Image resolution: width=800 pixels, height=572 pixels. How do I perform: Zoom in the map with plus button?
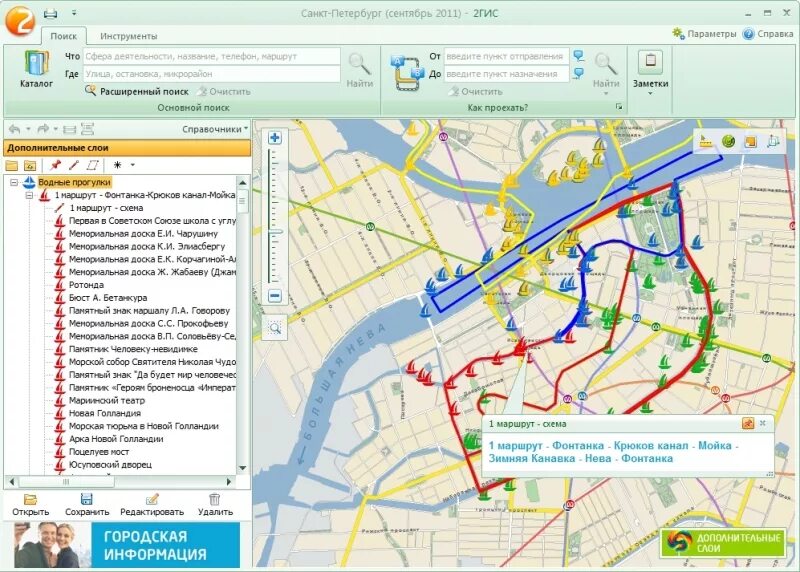tap(275, 138)
